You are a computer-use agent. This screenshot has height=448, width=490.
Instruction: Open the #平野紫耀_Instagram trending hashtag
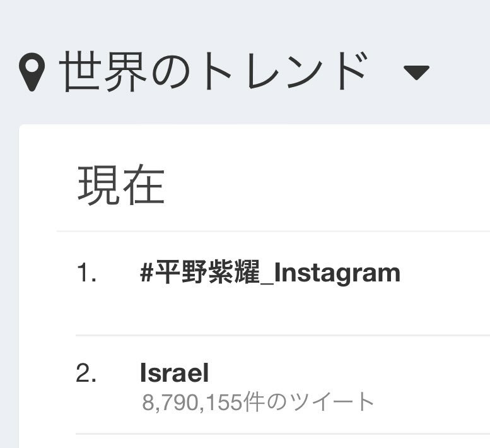271,273
